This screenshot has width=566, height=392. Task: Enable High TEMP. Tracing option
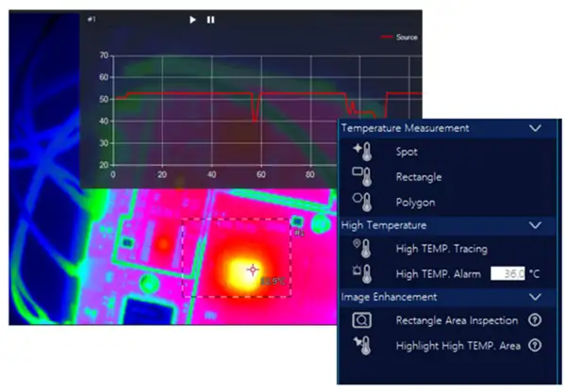441,249
